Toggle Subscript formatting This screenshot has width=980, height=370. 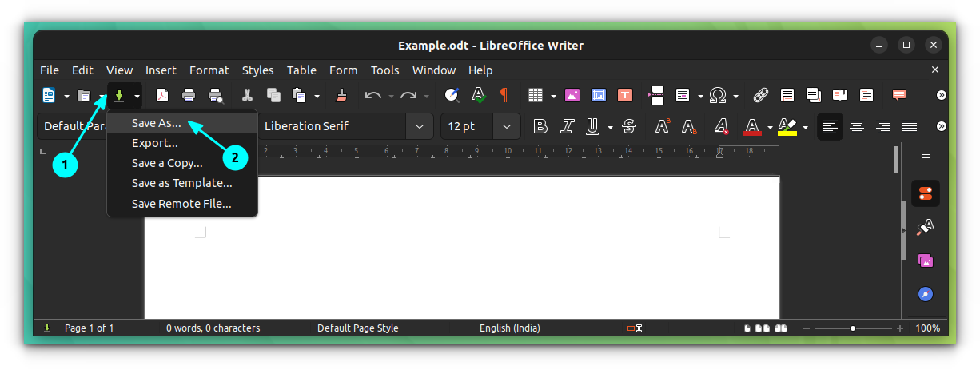(690, 126)
